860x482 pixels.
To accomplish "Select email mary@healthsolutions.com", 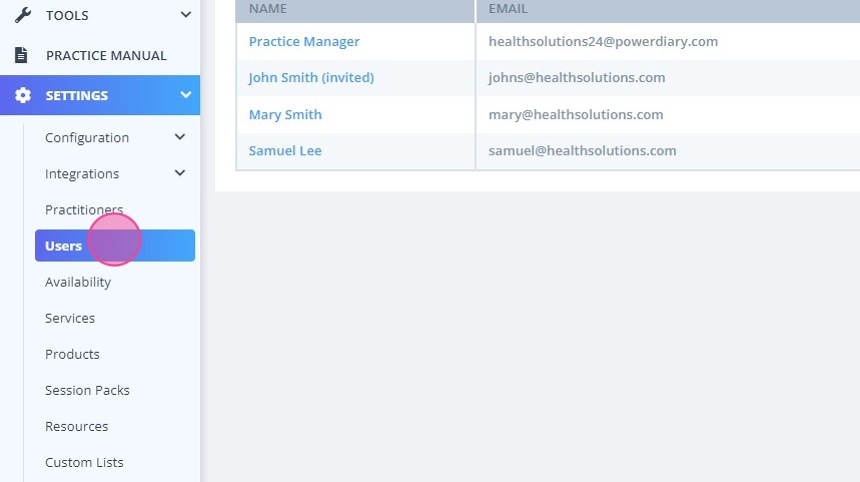I will [575, 115].
